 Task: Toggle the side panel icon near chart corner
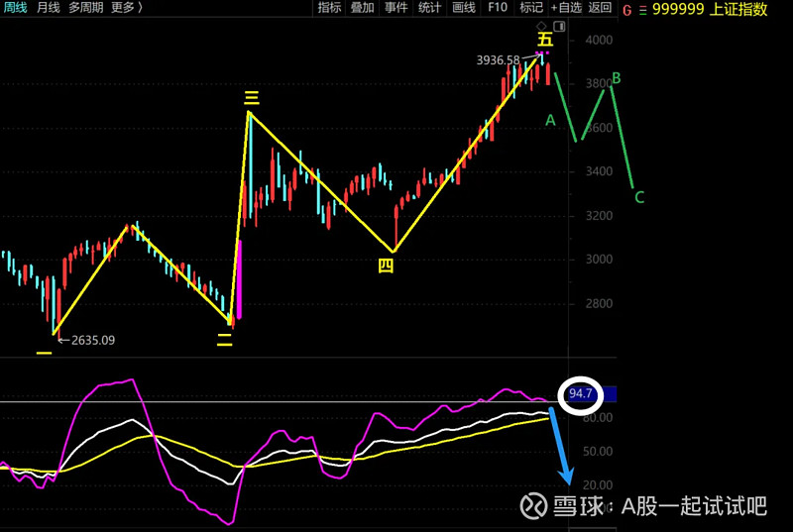[x=559, y=26]
